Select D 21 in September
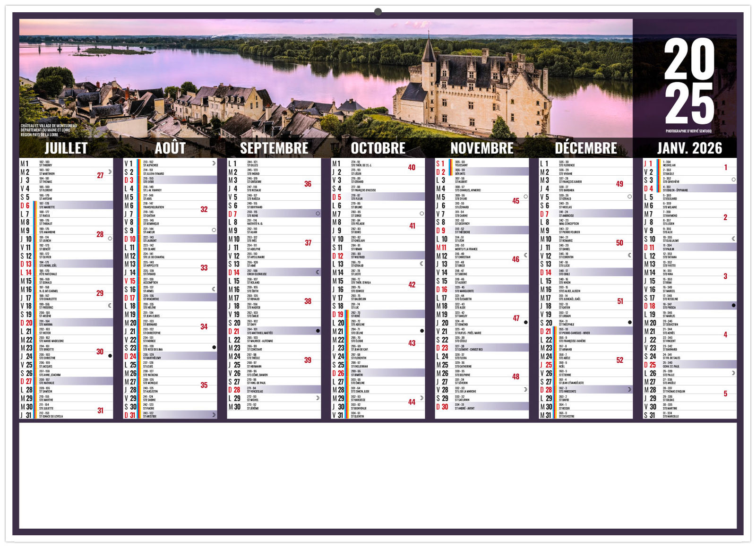This screenshot has width=756, height=548. (274, 331)
